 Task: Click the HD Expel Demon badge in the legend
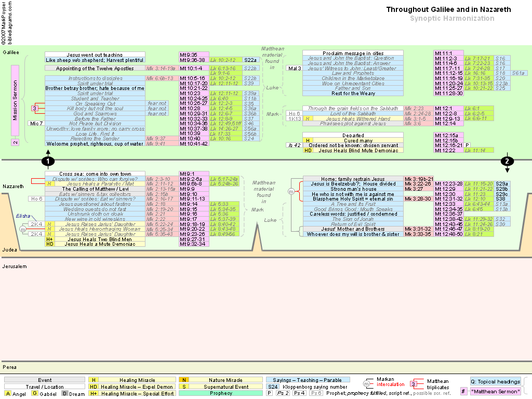pyautogui.click(x=94, y=387)
